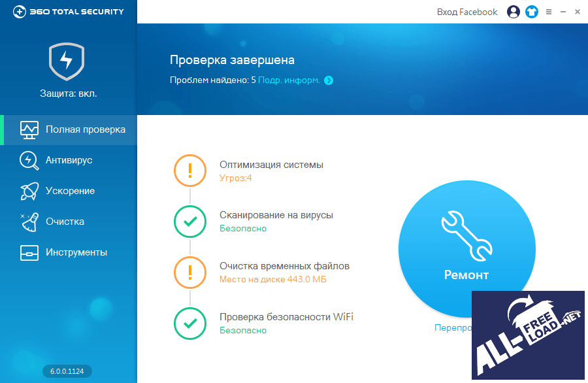This screenshot has height=383, width=588.
Task: Click the Speedup rocket icon in sidebar
Action: click(29, 191)
